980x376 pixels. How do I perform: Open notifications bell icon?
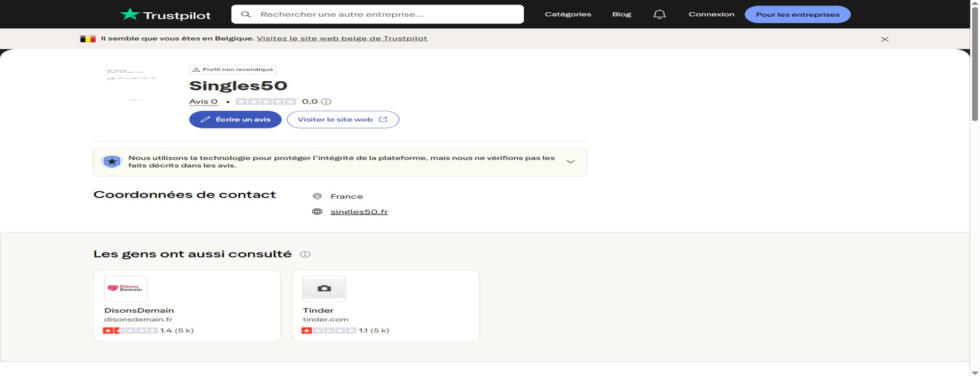click(x=659, y=14)
